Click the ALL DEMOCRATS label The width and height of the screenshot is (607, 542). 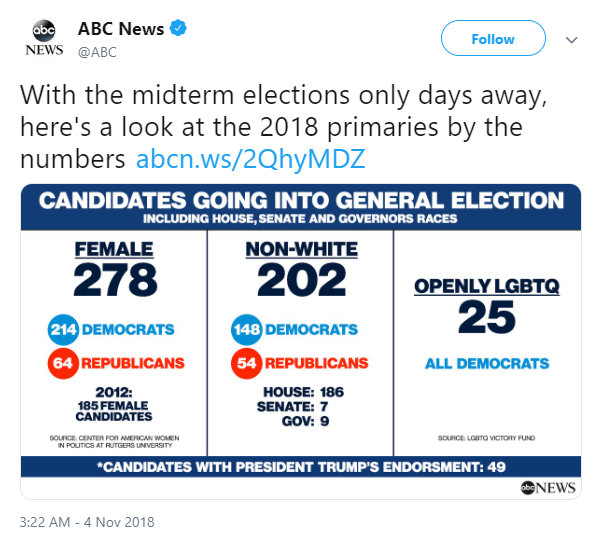[487, 364]
